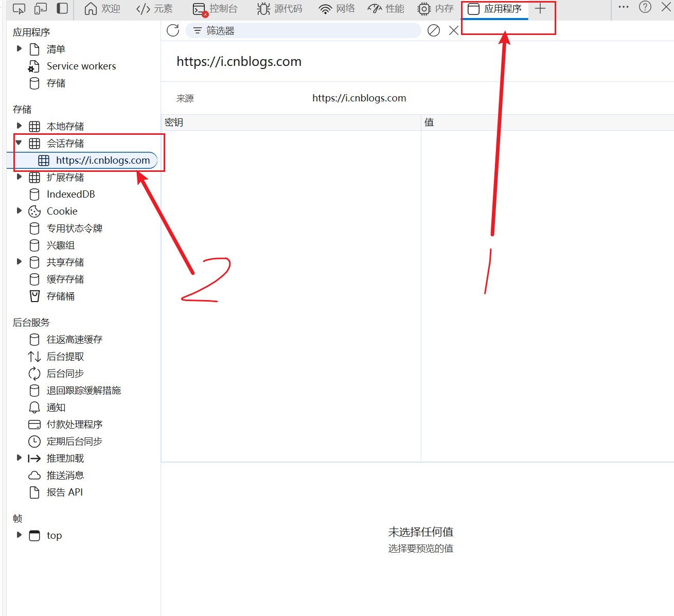674x616 pixels.
Task: Select 扩展存储 in sidebar
Action: point(65,177)
